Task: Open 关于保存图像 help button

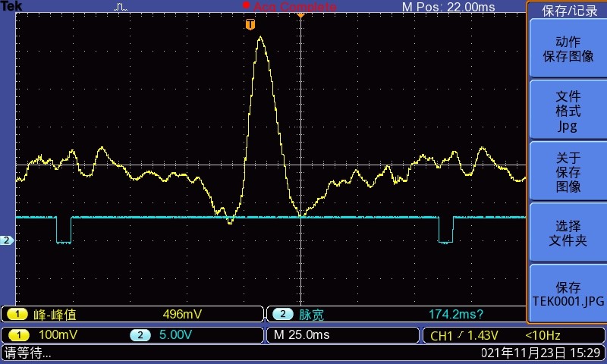Action: point(568,171)
